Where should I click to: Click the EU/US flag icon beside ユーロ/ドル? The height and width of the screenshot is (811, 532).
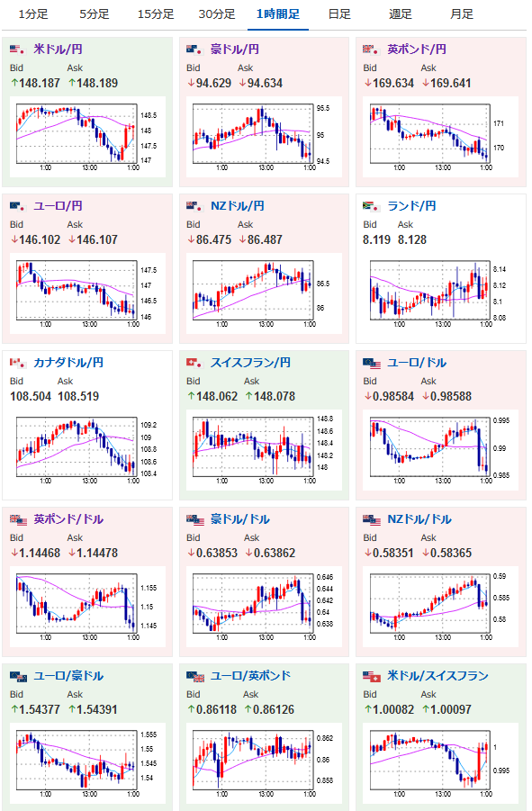(x=371, y=363)
